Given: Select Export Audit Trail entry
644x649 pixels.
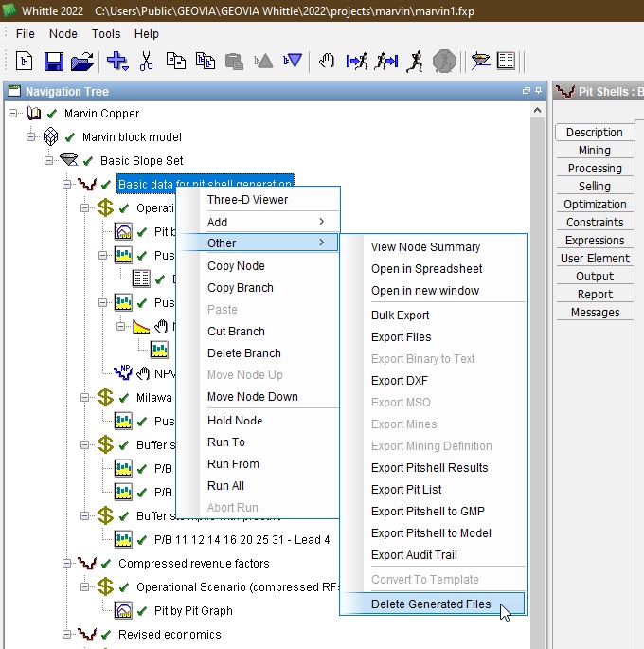Looking at the screenshot, I should click(433, 554).
